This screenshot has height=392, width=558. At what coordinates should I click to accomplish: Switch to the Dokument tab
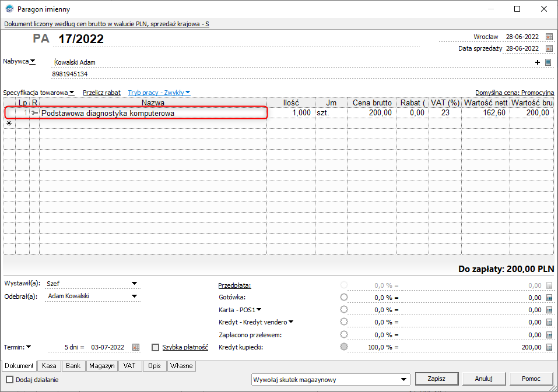point(19,366)
